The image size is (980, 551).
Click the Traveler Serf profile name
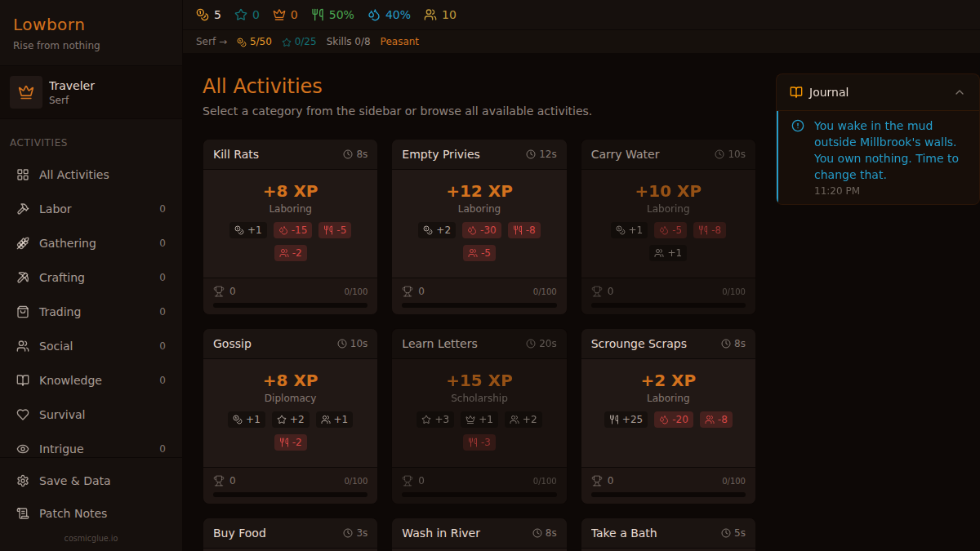(72, 92)
